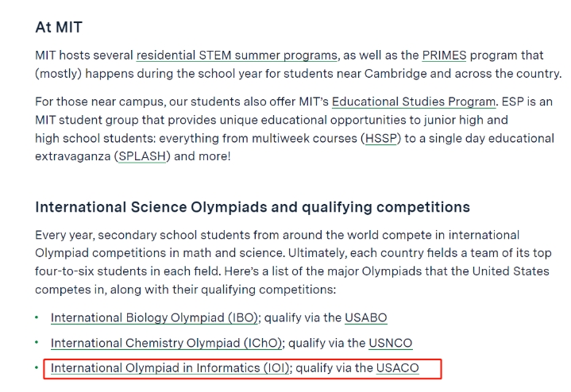
Task: Open International Olympiad in Informatics (IOI) link
Action: click(170, 368)
